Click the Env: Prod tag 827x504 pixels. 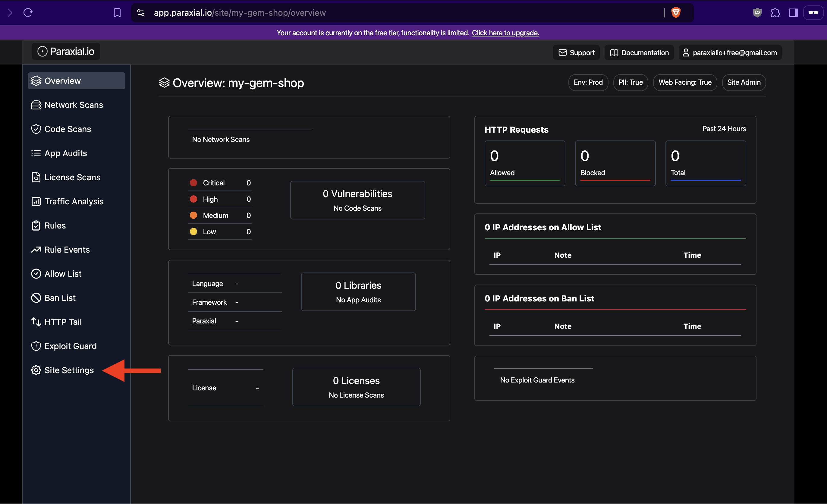(588, 83)
